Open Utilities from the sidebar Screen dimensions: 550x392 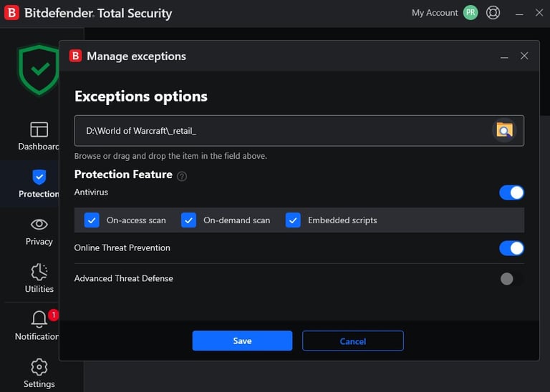39,278
